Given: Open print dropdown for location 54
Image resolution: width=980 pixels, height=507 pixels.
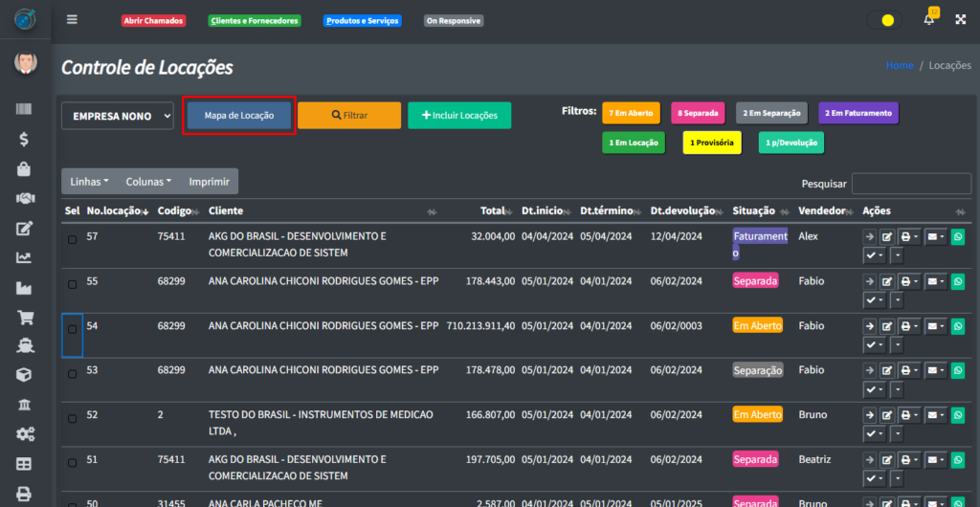Looking at the screenshot, I should [909, 326].
